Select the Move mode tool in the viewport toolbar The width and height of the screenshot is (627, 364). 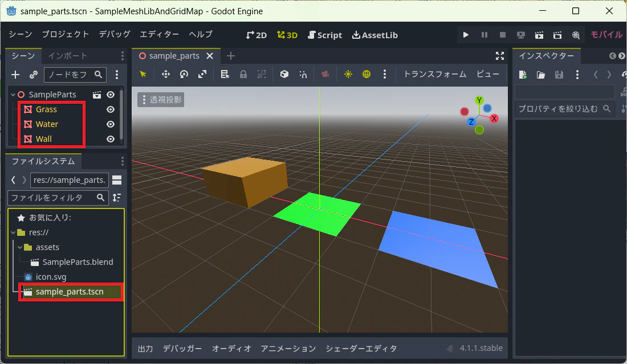click(165, 74)
